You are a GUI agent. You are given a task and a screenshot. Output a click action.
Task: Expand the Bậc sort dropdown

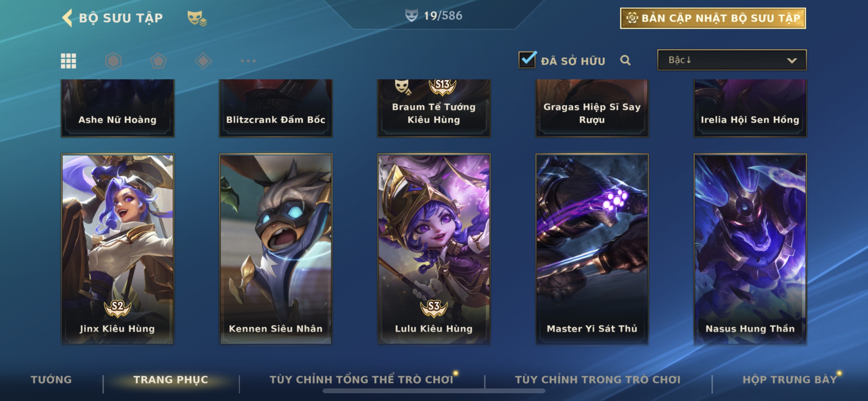[732, 60]
